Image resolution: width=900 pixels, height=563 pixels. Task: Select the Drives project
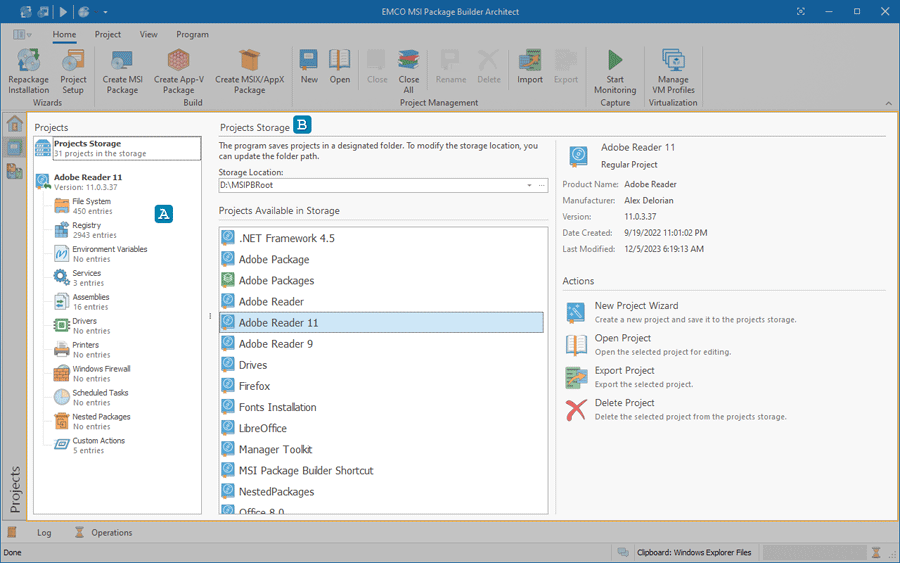[381, 365]
